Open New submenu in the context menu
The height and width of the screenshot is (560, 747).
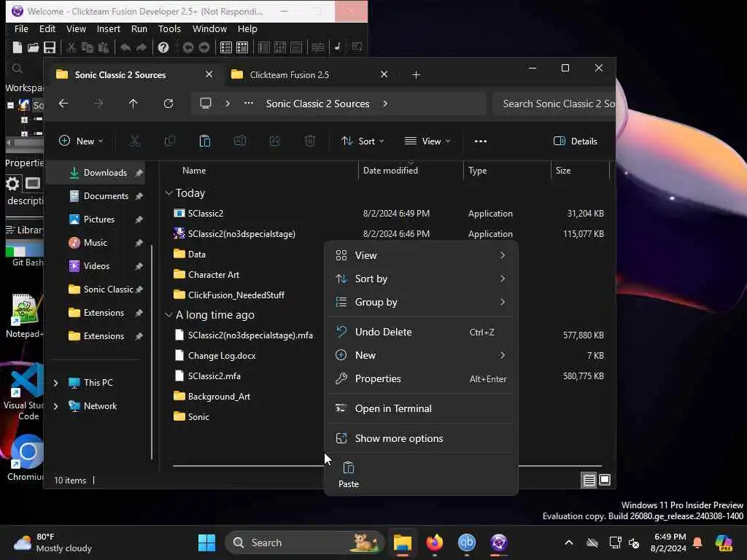[421, 355]
